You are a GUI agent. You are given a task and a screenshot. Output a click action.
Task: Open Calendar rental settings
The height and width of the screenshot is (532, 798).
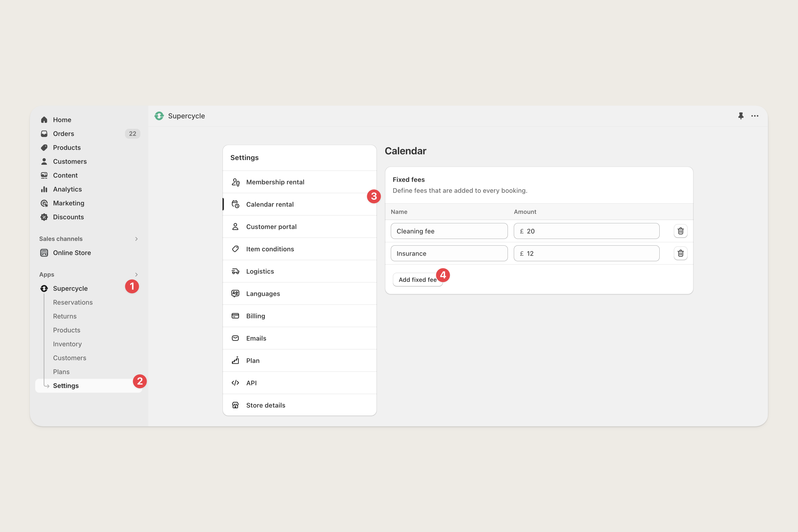click(300, 204)
